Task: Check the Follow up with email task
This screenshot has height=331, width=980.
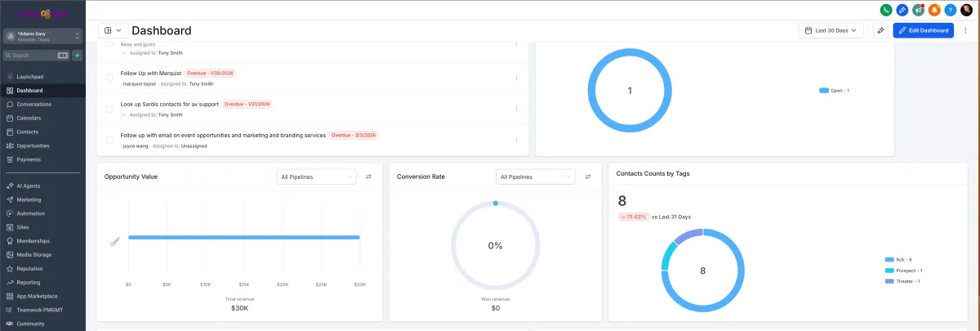Action: 109,140
